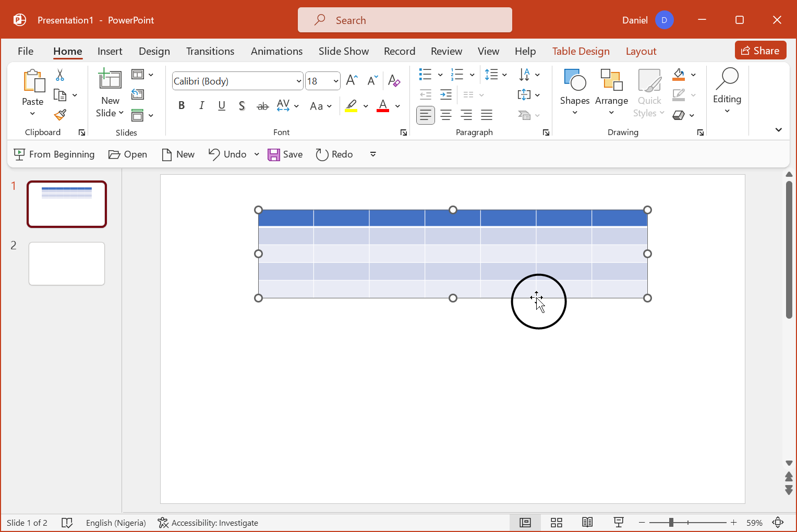The width and height of the screenshot is (797, 532).
Task: Click the Reading View icon
Action: pyautogui.click(x=587, y=523)
